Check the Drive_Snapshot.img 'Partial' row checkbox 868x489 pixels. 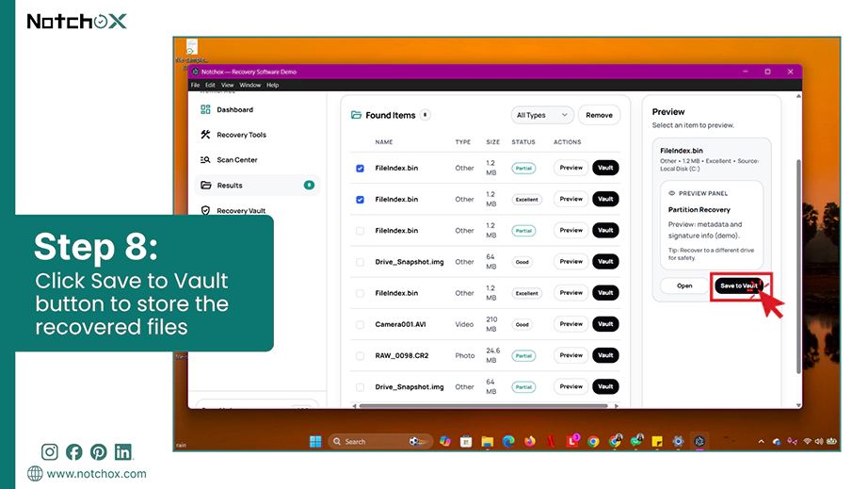pyautogui.click(x=360, y=387)
